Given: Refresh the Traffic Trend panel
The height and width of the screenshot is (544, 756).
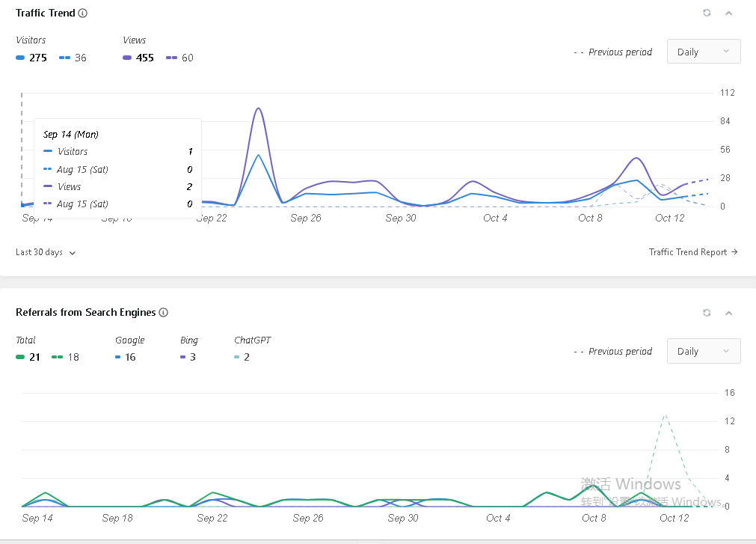Looking at the screenshot, I should pos(707,13).
